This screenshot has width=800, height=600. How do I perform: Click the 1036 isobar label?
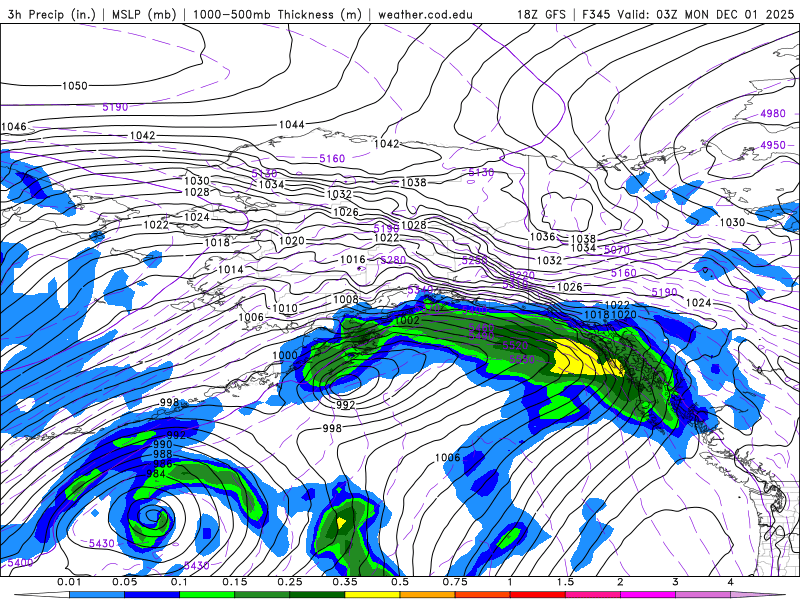coord(542,237)
